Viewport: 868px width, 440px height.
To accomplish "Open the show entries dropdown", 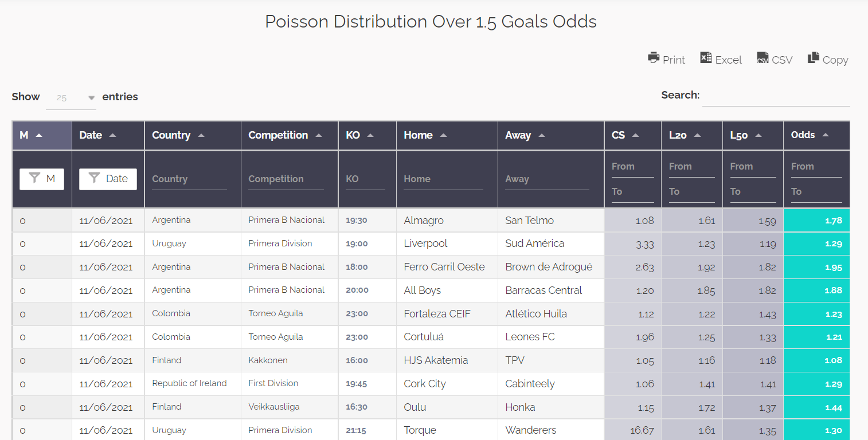I will tap(71, 98).
